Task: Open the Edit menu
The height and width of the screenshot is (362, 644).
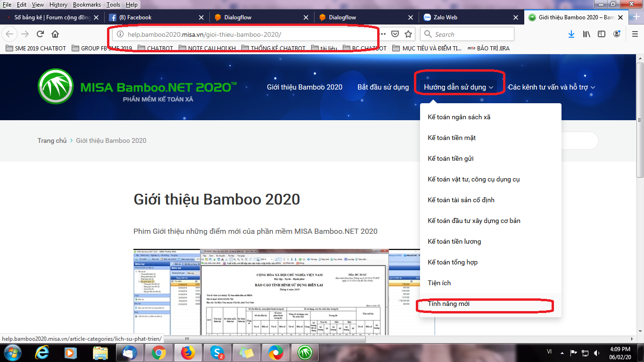Action: [x=22, y=5]
